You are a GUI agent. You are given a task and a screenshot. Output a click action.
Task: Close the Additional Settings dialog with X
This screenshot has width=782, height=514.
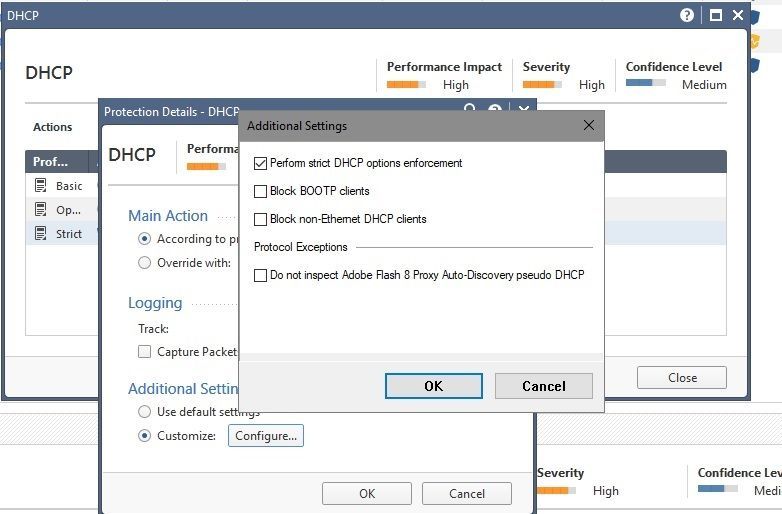pyautogui.click(x=589, y=126)
